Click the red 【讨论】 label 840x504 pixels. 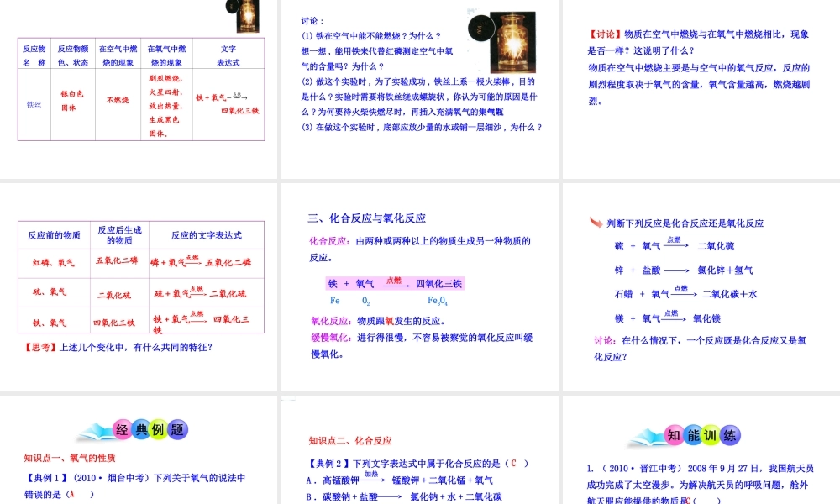click(604, 34)
